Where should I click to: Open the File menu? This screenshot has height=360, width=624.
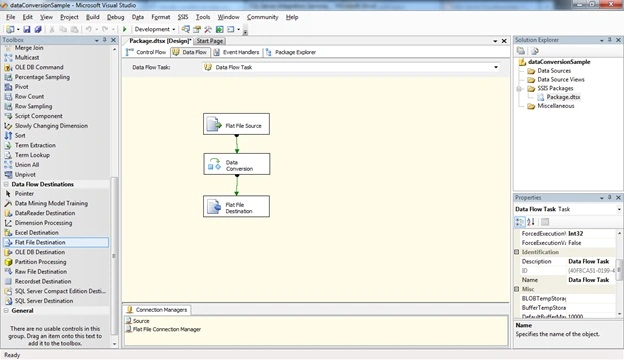pos(10,17)
